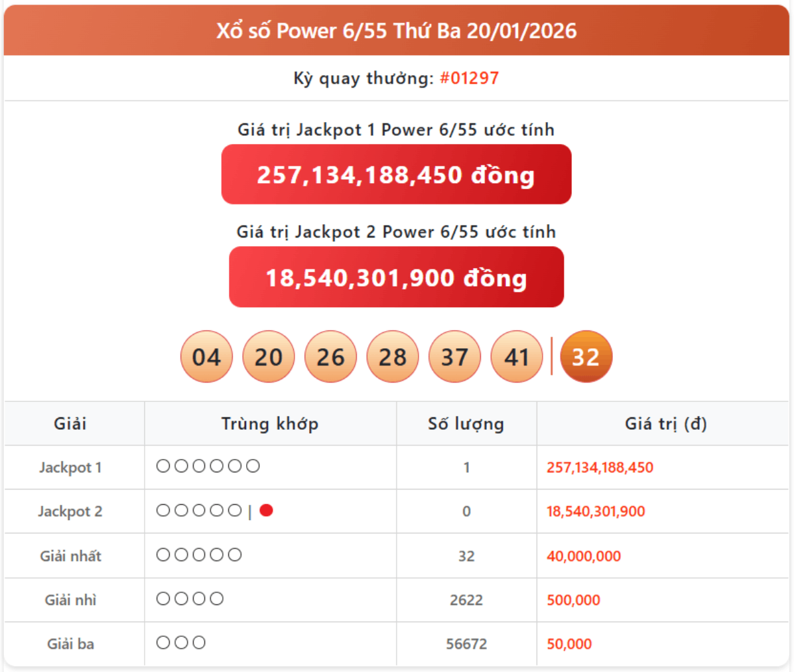Click the number 41 ball
This screenshot has height=672, width=796.
point(517,357)
